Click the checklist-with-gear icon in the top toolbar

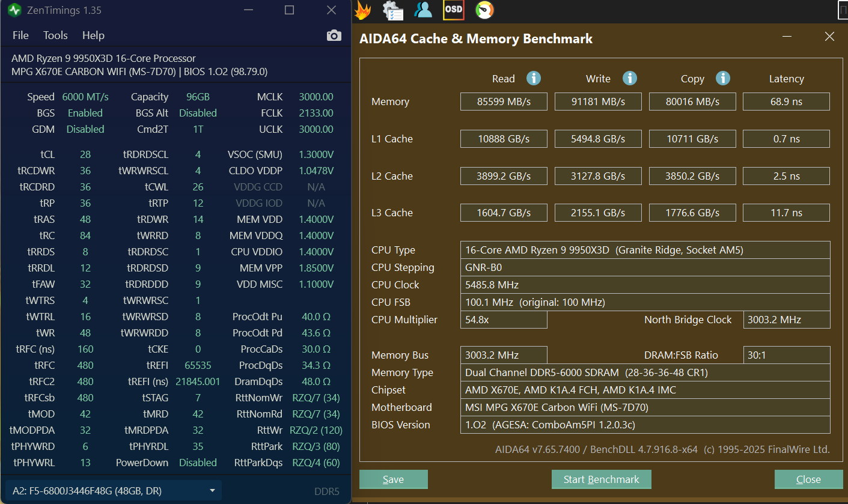coord(393,10)
